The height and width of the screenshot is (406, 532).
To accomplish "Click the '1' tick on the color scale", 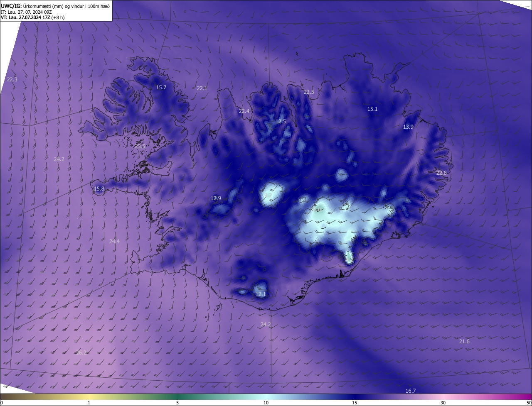I will point(89,403).
